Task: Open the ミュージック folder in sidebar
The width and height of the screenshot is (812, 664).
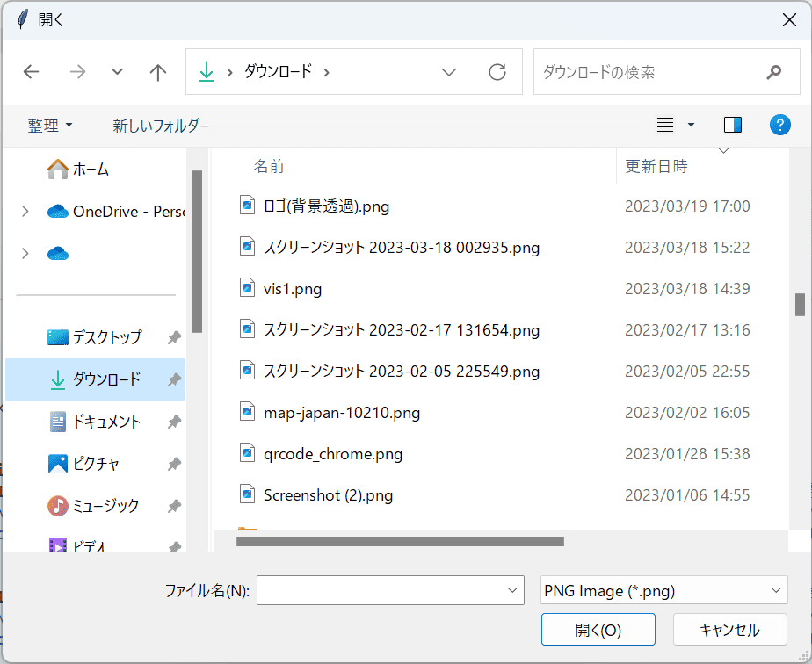Action: (x=105, y=506)
